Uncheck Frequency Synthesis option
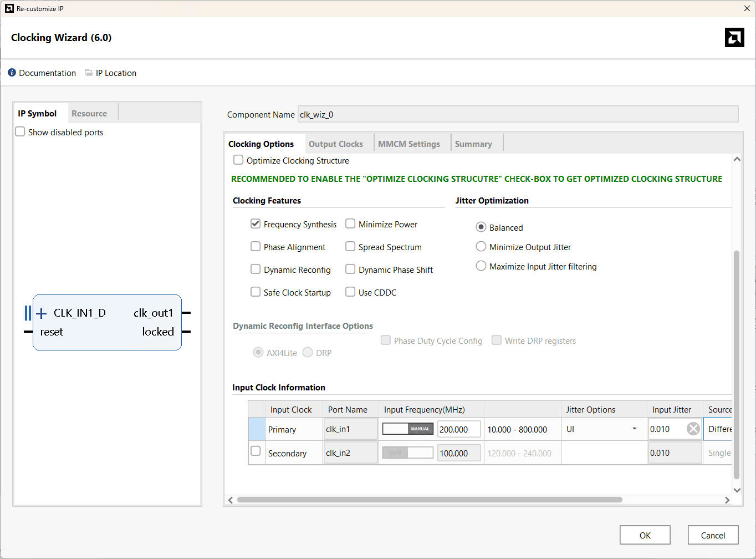756x559 pixels. point(256,224)
